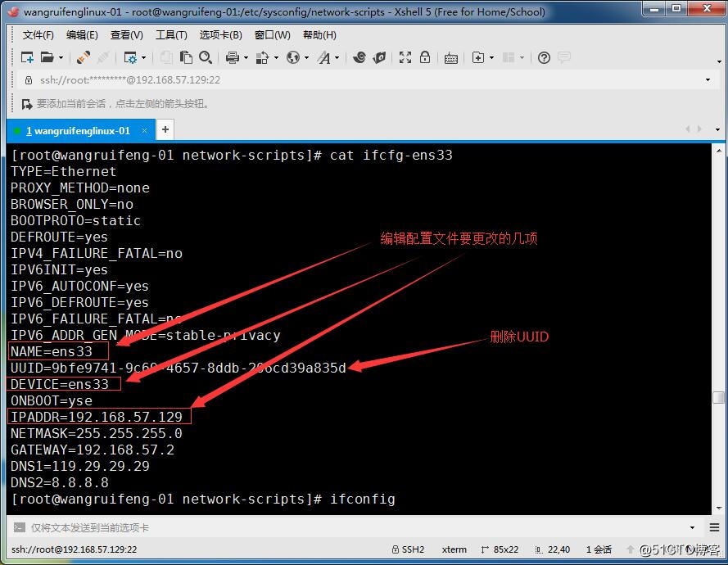Open the 查看(V) menu

point(127,35)
